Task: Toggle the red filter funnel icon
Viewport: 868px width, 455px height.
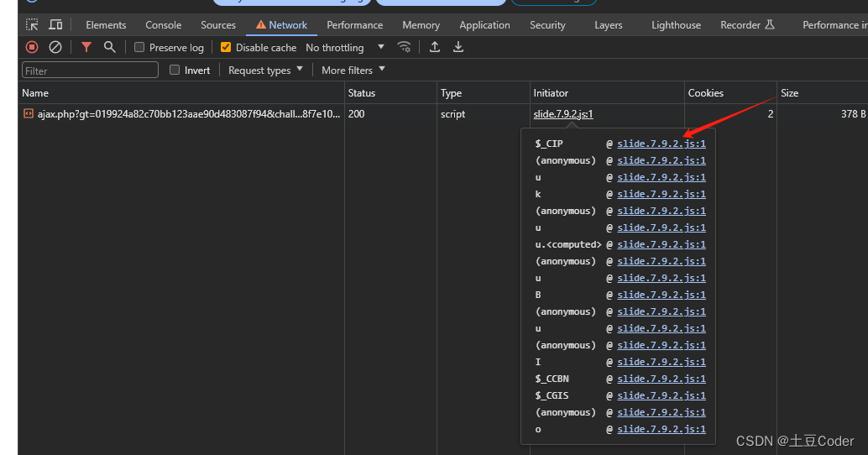Action: [x=86, y=48]
